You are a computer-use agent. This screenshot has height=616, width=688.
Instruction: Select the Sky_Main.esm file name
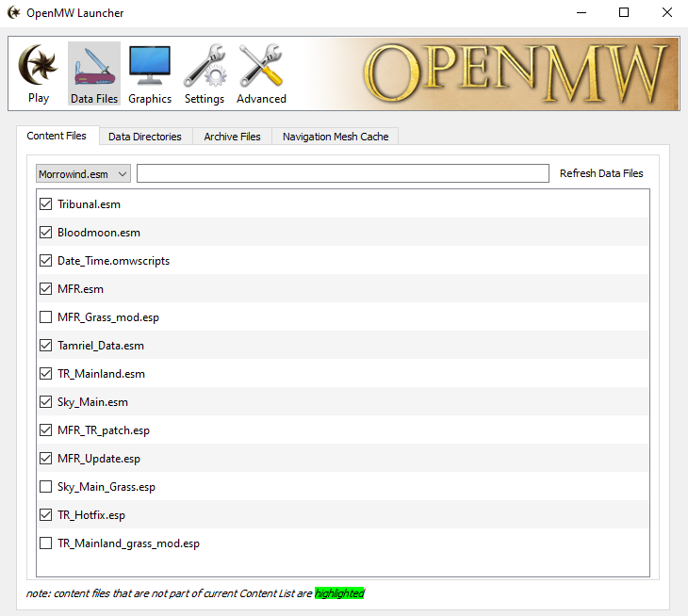(92, 402)
